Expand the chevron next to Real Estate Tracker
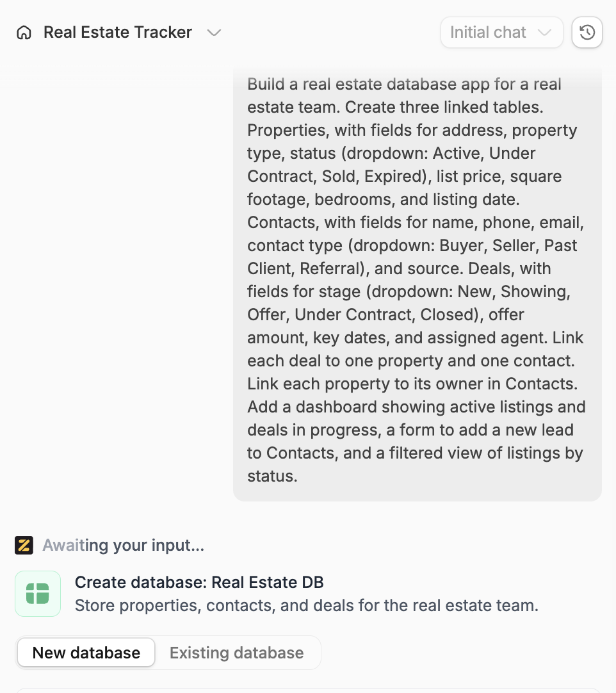Screen dimensions: 616x693 214,33
